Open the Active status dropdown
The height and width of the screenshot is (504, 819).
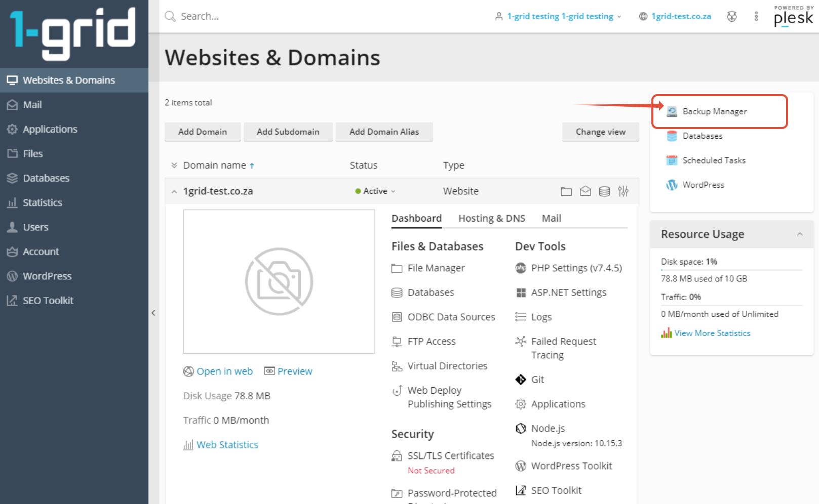coord(375,191)
